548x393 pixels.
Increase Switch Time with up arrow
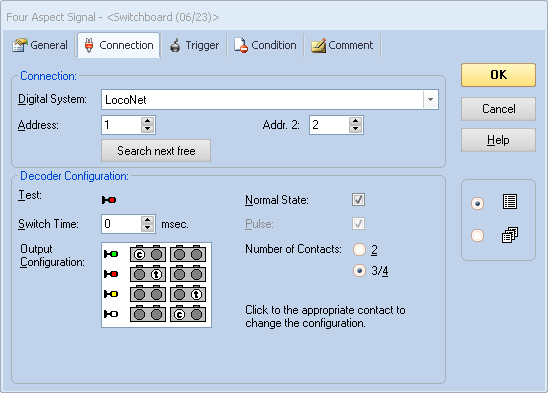(x=147, y=220)
